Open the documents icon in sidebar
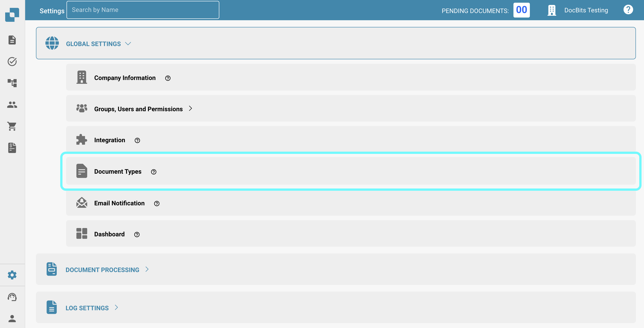Image resolution: width=644 pixels, height=328 pixels. click(x=12, y=40)
